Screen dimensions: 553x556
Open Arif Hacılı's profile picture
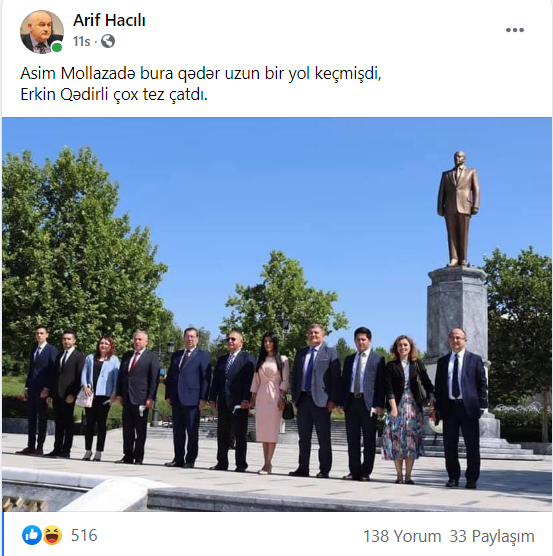pyautogui.click(x=42, y=32)
